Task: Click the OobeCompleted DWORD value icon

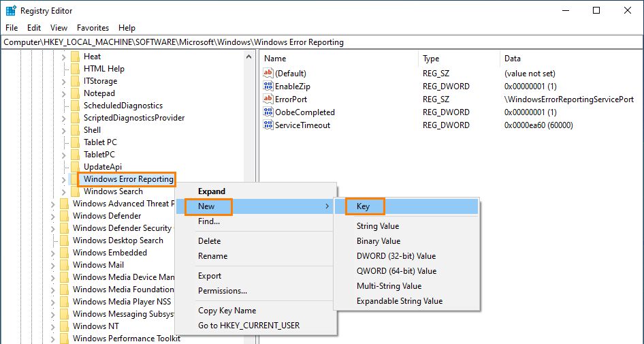Action: [x=268, y=112]
